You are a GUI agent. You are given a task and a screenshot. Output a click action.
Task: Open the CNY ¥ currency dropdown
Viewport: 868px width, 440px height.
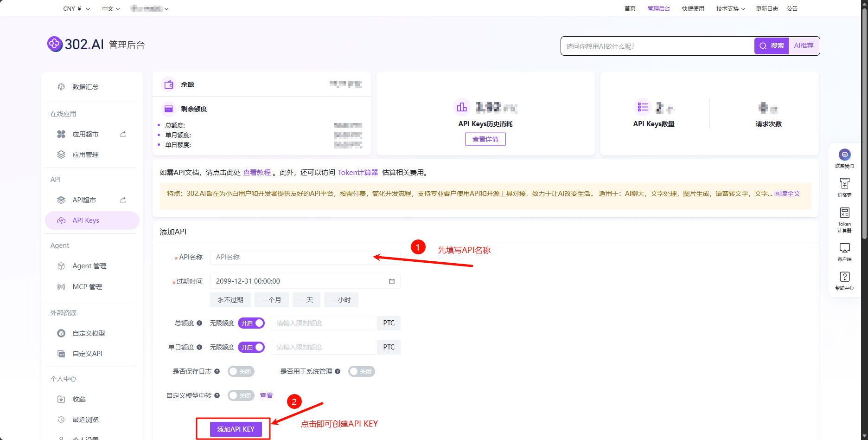pos(77,9)
